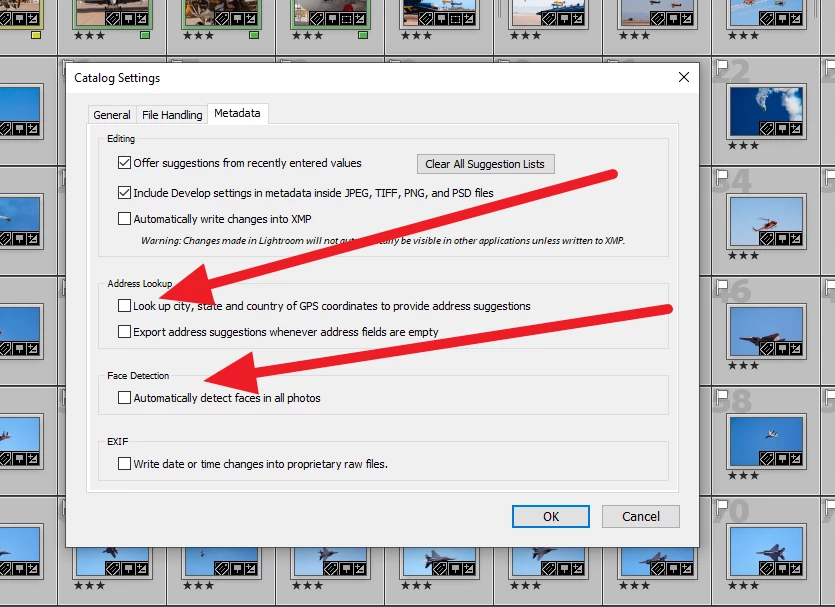
Task: Click the EXIF group label
Action: click(x=118, y=441)
